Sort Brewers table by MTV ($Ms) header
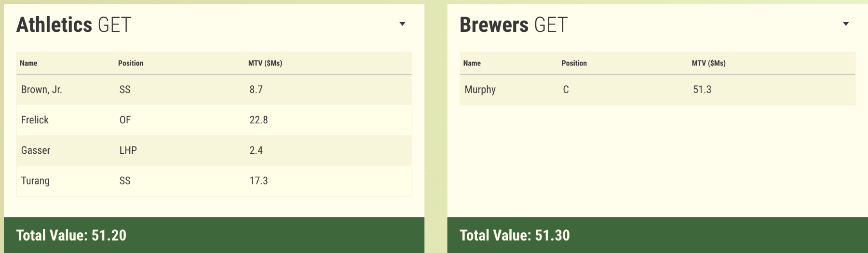Viewport: 868px width, 253px height. (708, 63)
